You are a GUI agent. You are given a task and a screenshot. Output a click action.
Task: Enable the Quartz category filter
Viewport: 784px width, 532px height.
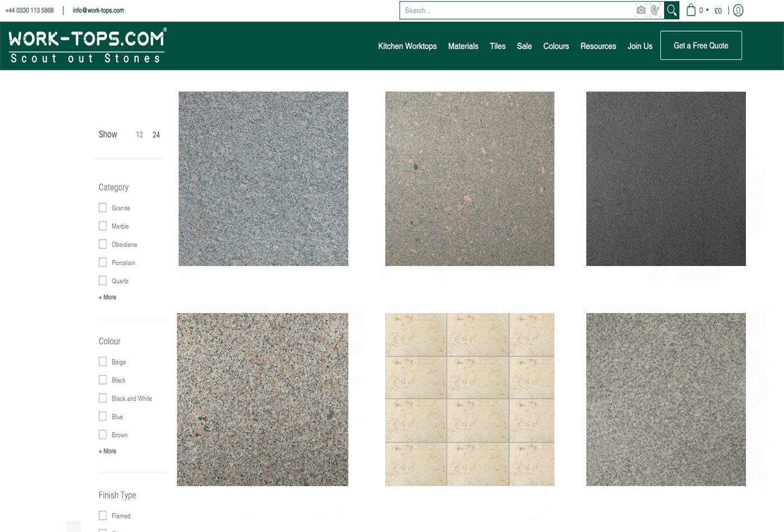102,281
